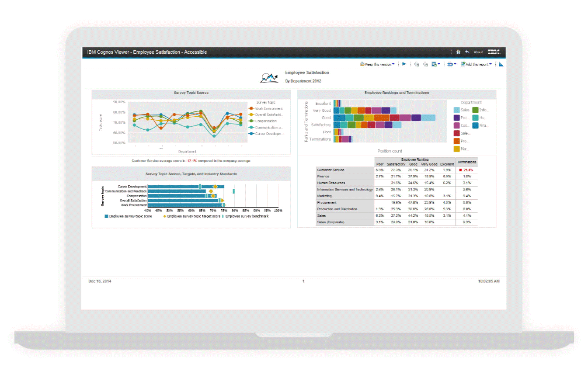The height and width of the screenshot is (378, 588).
Task: Click the first print icon on the toolbar
Action: (417, 64)
